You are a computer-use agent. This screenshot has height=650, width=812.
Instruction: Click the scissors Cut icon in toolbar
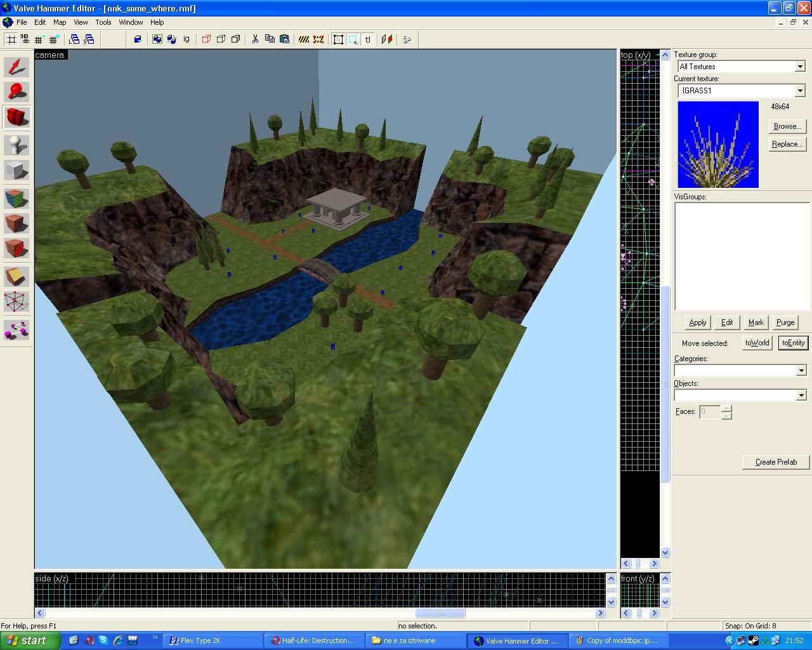(255, 39)
